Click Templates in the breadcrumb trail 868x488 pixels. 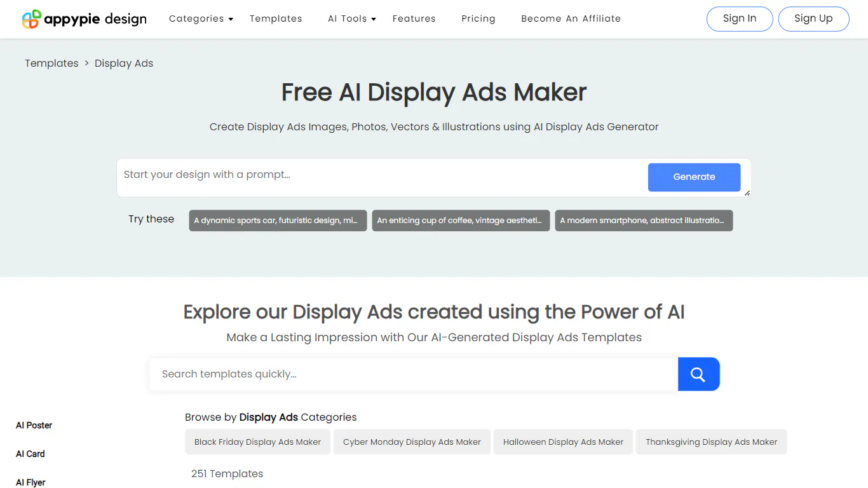pyautogui.click(x=51, y=63)
